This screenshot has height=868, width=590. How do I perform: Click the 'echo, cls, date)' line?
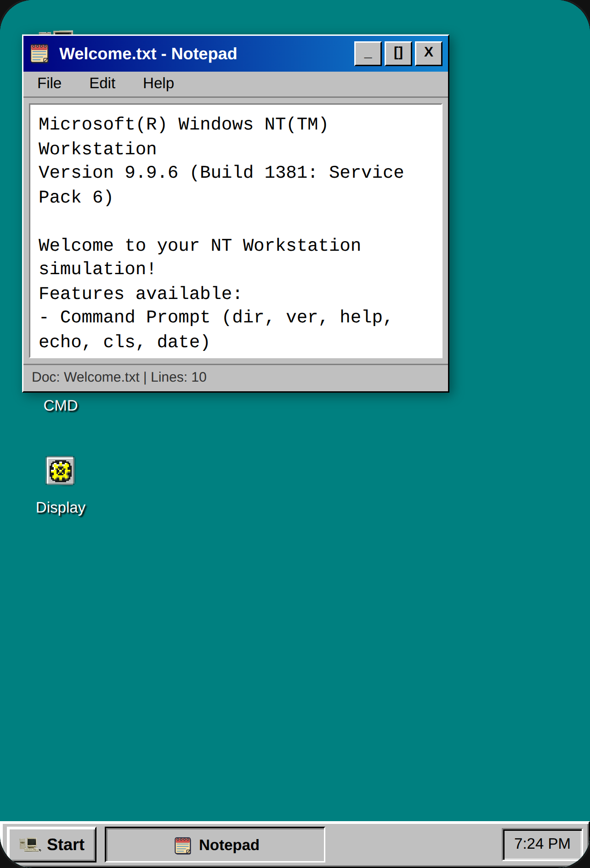click(x=124, y=342)
